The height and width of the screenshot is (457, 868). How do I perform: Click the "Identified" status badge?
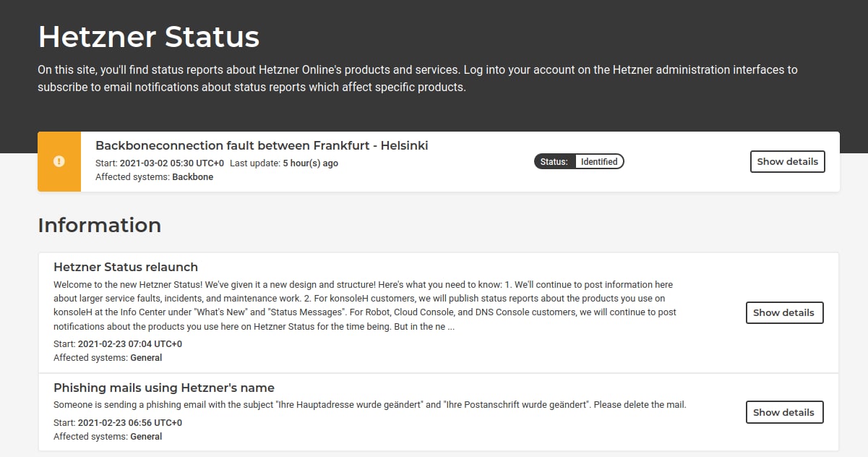[600, 161]
